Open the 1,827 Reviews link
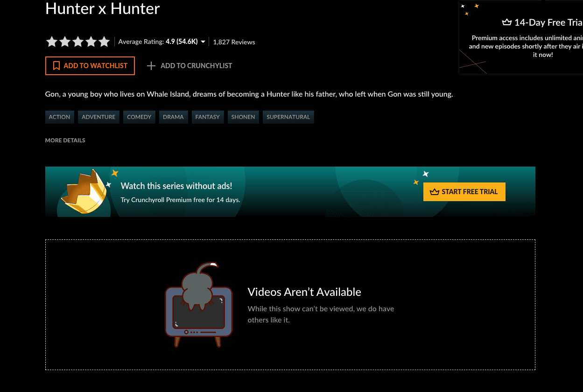Viewport: 583px width, 392px height. [234, 42]
